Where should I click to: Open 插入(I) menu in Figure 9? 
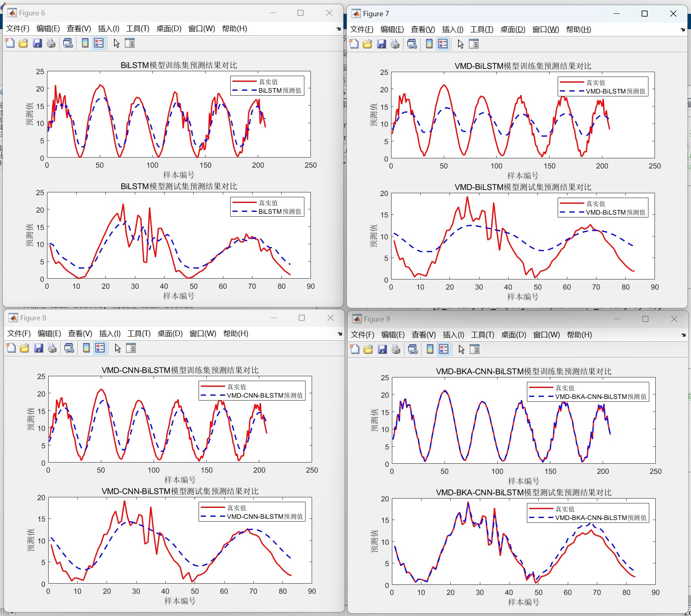(x=454, y=335)
